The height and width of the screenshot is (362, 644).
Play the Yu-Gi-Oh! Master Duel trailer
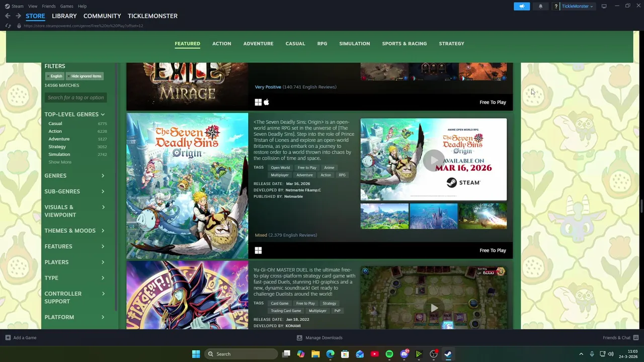(434, 308)
